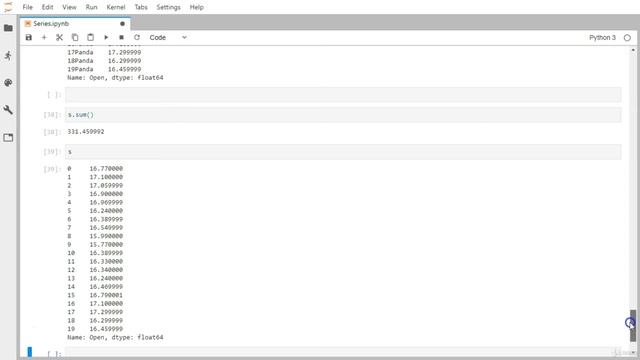640x360 pixels.
Task: Click the [39] output prompt label
Action: (x=52, y=169)
